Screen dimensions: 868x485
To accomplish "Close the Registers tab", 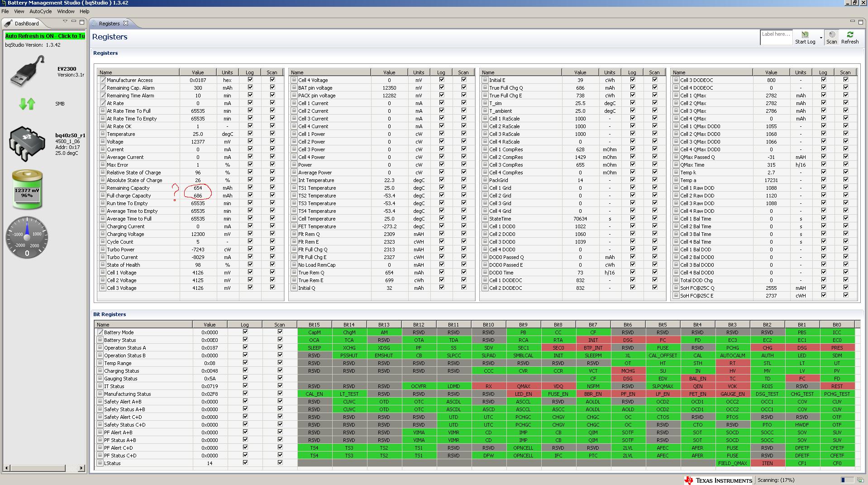I will [126, 23].
